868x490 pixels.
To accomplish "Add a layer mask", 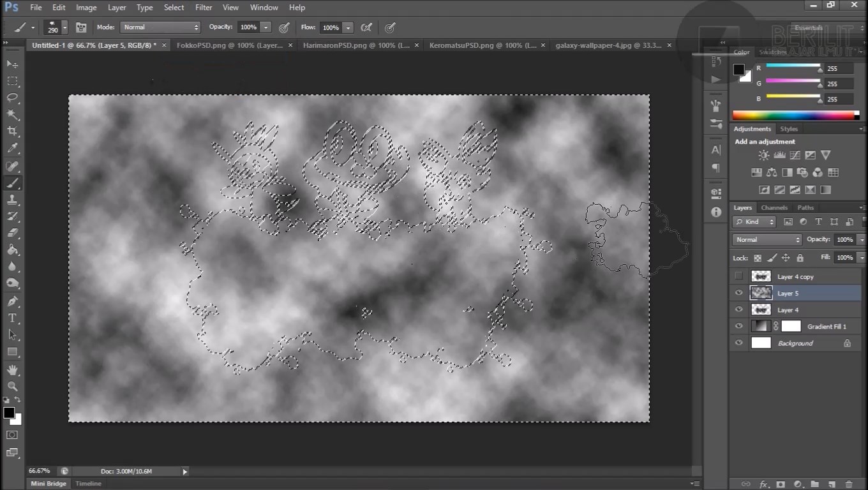I will 780,484.
